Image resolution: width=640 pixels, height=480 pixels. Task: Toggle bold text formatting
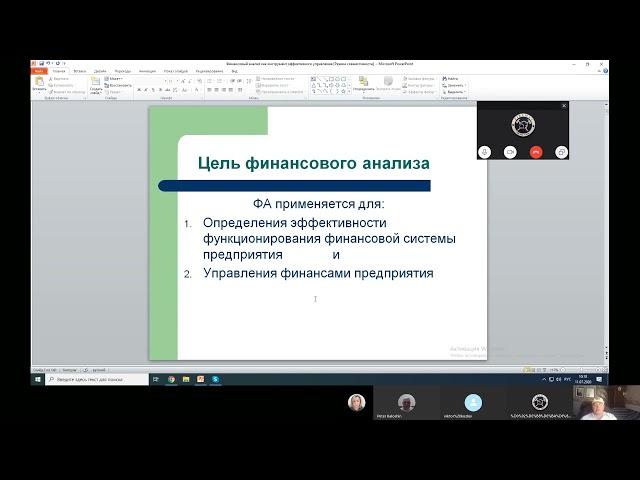pyautogui.click(x=140, y=91)
